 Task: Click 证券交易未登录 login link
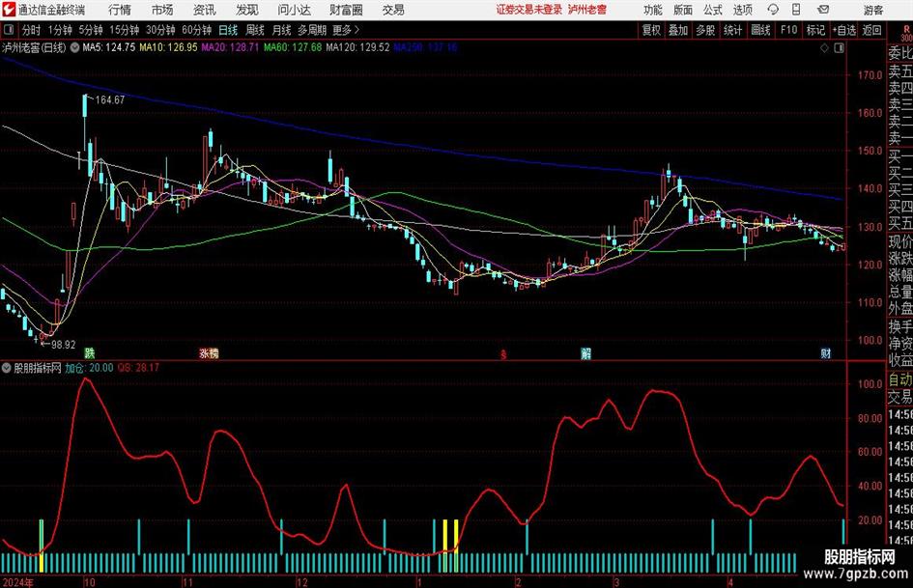click(529, 10)
